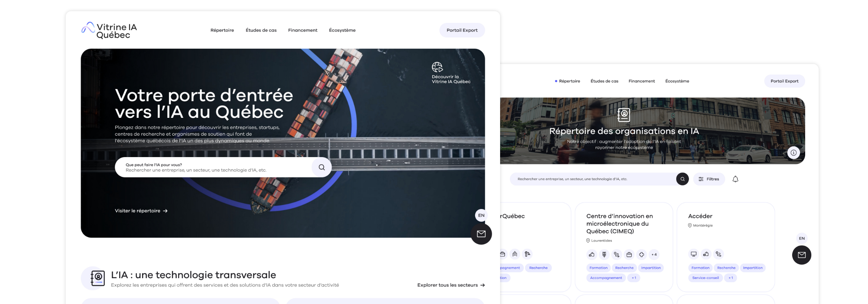Follow 'Explorer tous les secteurs' link
Screen dimensions: 868x304
coord(451,285)
